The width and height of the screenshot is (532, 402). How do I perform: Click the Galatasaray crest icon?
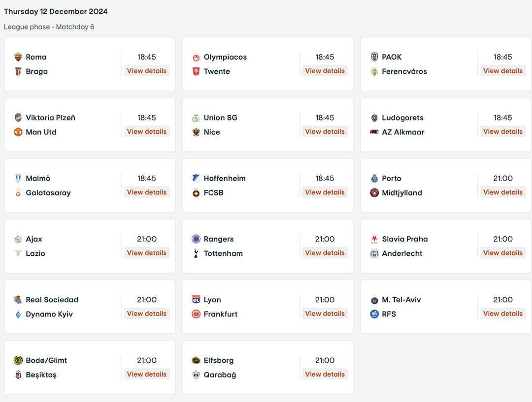[x=18, y=192]
